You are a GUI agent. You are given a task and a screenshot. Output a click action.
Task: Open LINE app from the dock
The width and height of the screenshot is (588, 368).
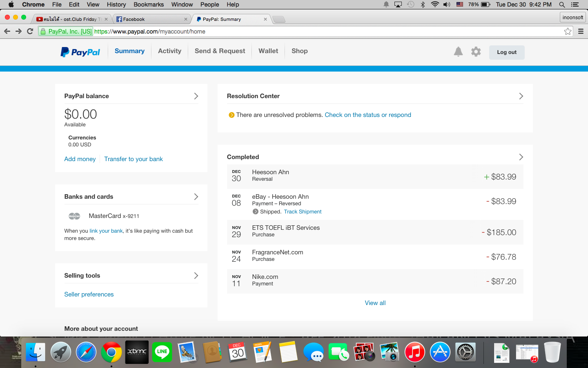162,352
